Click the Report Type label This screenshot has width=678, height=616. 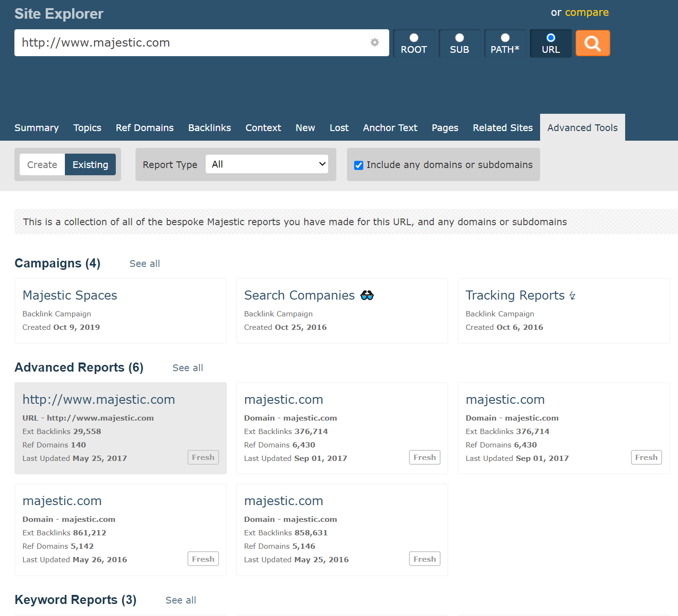[170, 165]
